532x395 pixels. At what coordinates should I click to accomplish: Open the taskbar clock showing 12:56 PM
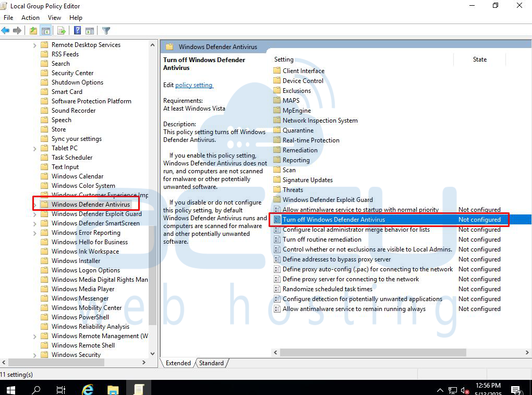pos(488,389)
